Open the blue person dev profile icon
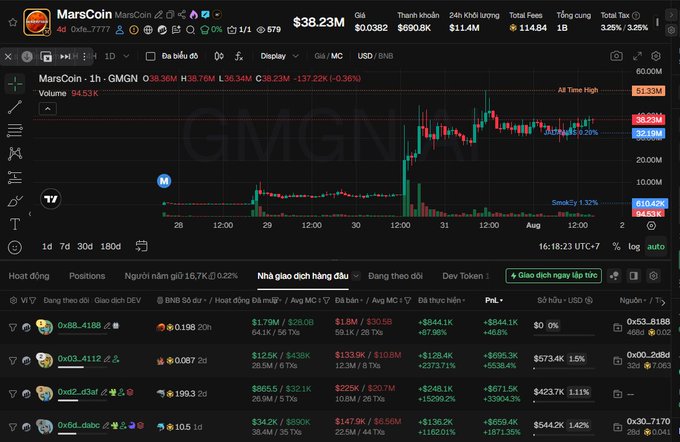Viewport: 680px width, 442px height. pos(120,29)
